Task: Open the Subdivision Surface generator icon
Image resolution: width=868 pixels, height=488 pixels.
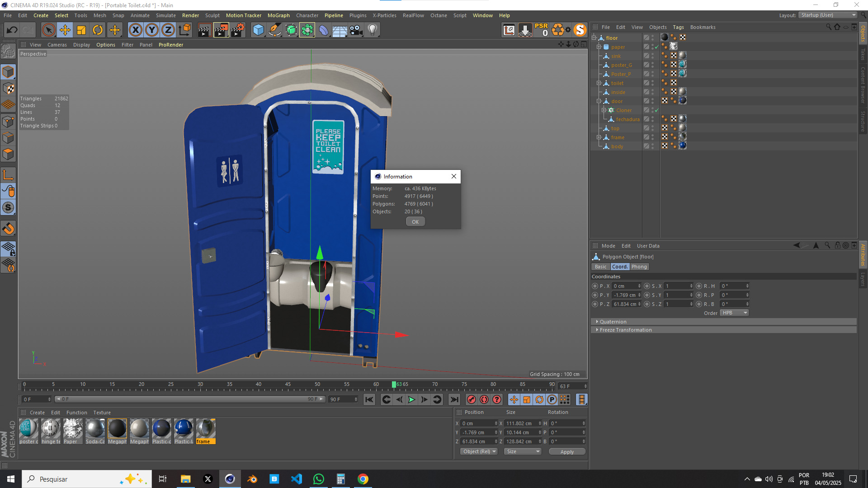Action: [x=291, y=30]
